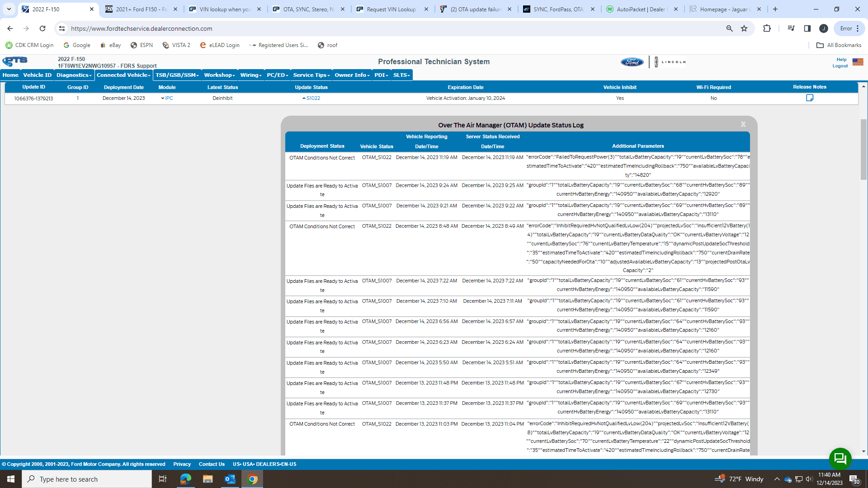Open Chrome profile avatar J

[824, 28]
